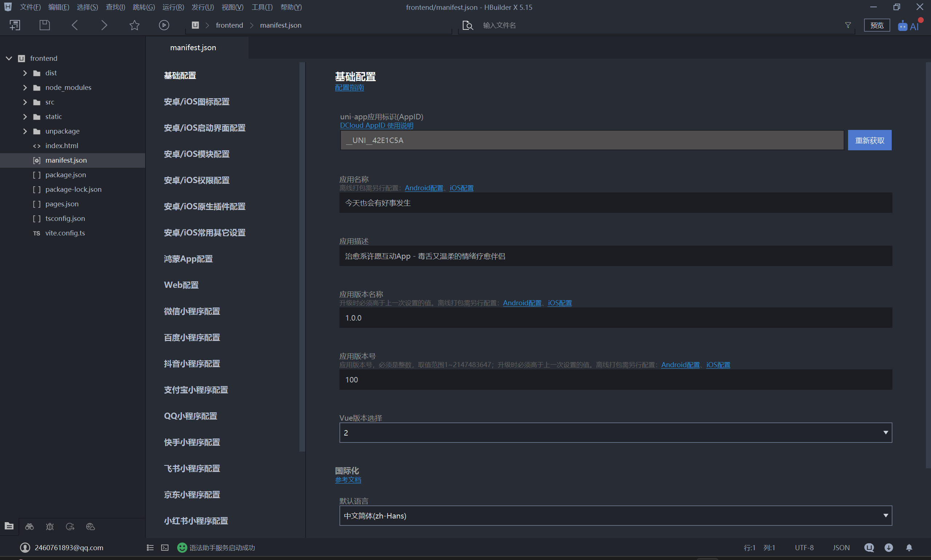
Task: Click the debug bug icon
Action: point(50,526)
